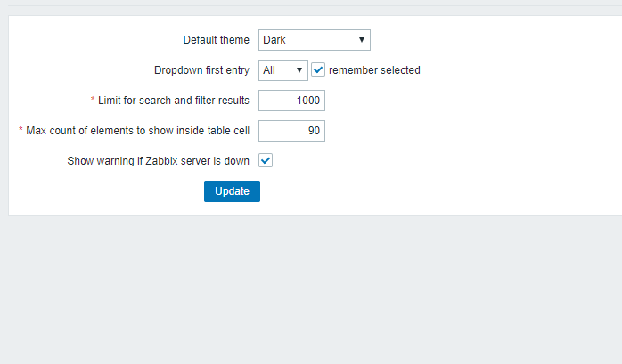Click the 1000 value in the limit field
Image resolution: width=622 pixels, height=364 pixels.
point(308,101)
